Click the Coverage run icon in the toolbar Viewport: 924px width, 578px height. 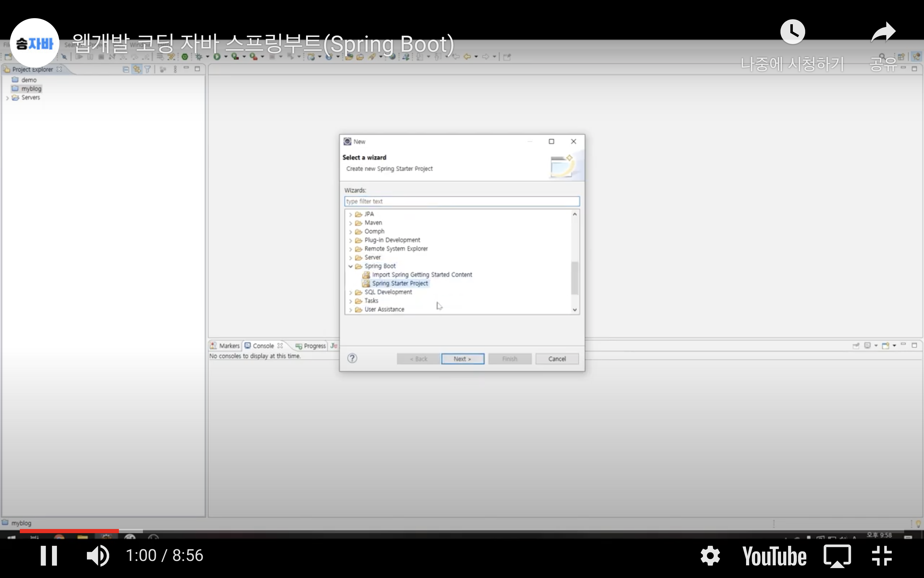point(235,57)
